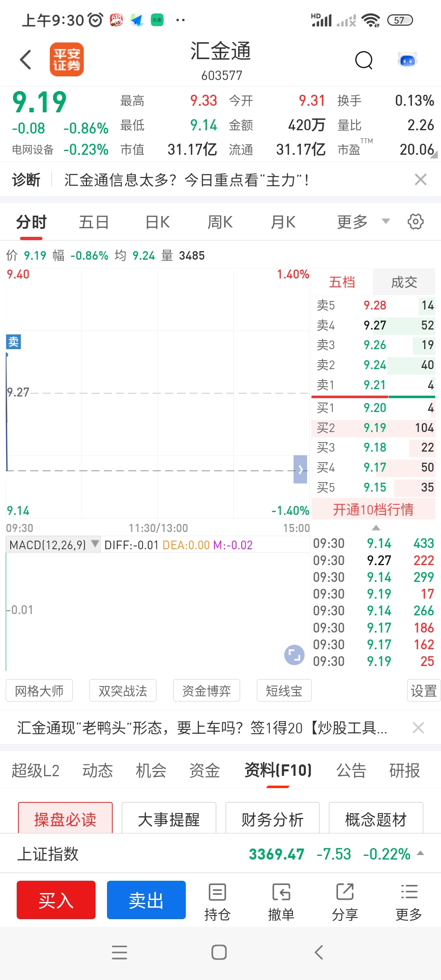Expand trade list with up triangle

pos(376,528)
